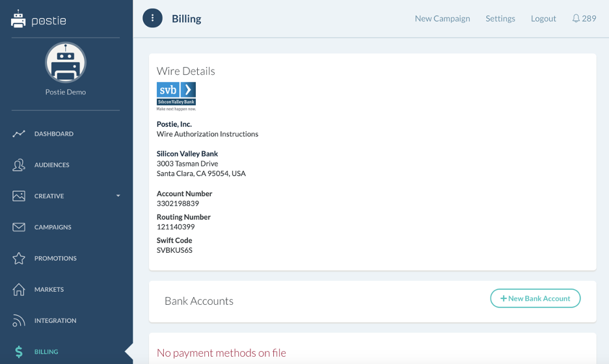Click the Postie Demo account name

point(65,92)
